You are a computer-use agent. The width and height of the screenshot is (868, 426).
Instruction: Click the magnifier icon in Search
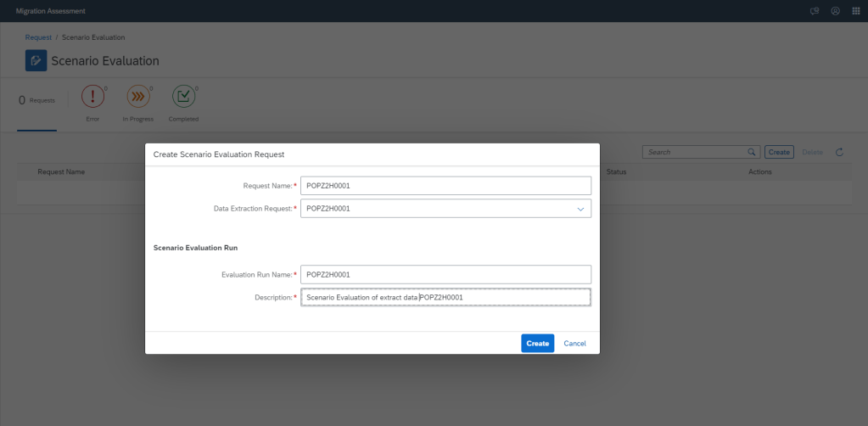coord(751,152)
